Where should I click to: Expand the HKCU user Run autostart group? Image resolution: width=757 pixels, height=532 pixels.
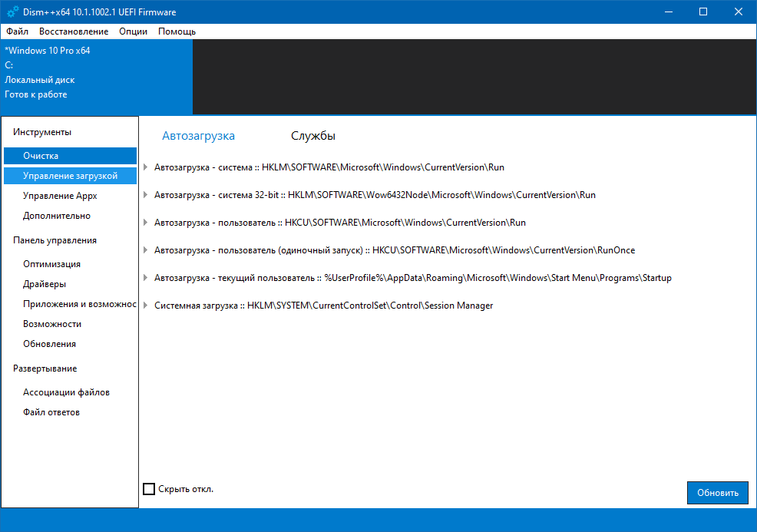pyautogui.click(x=147, y=223)
